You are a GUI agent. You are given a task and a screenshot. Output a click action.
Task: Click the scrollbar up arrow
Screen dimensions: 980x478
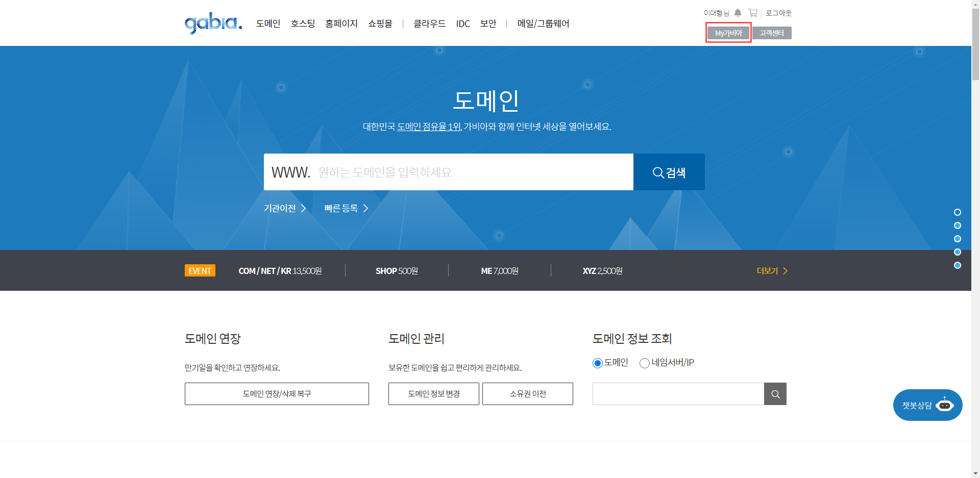click(975, 4)
